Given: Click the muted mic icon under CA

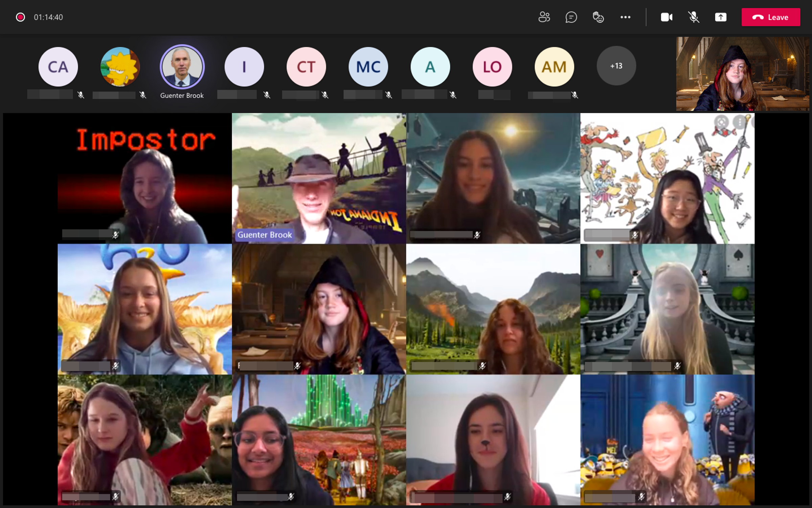Looking at the screenshot, I should click(81, 95).
